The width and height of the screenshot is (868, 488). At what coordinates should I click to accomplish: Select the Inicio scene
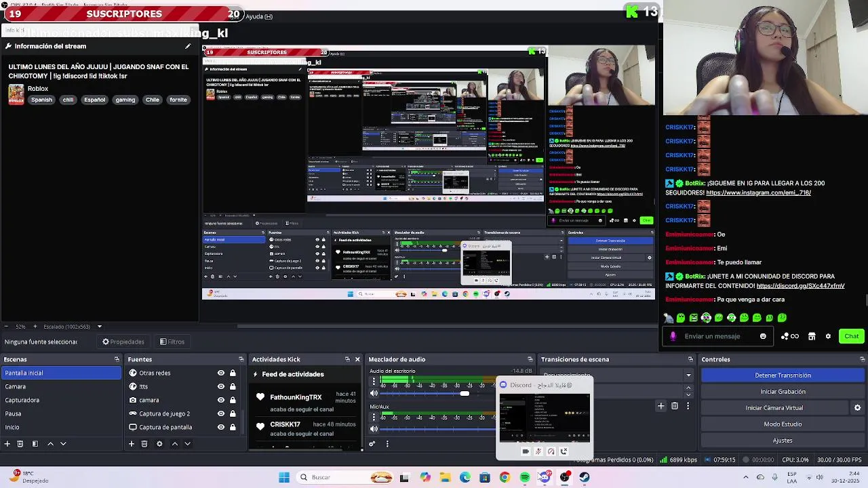(61, 427)
